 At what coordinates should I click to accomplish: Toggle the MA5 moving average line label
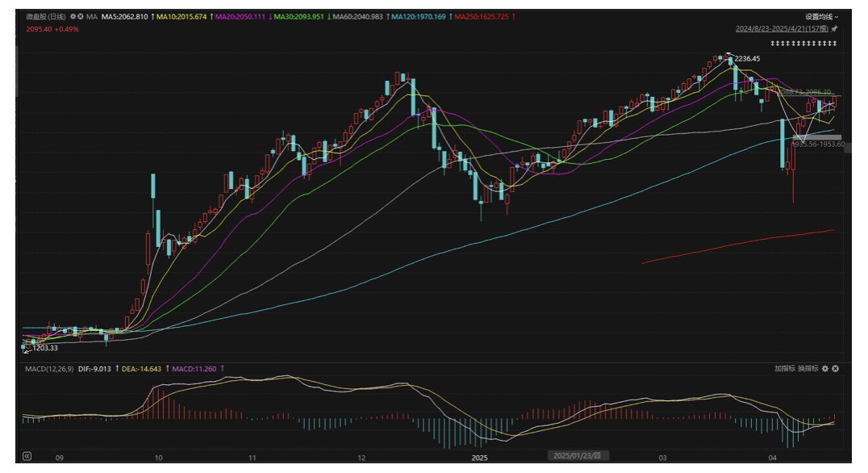tap(125, 16)
